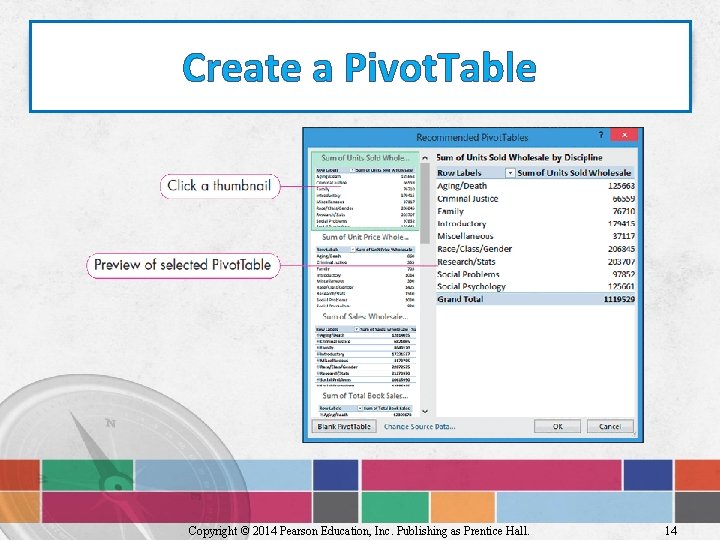Close the Recommended PivotTables dialog
Screen dimensions: 720x540
point(624,135)
